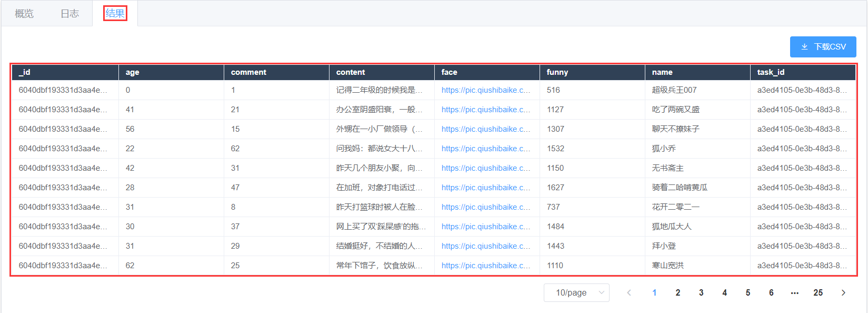Open the 日志 tab
Screen dimensions: 868x313
(69, 14)
